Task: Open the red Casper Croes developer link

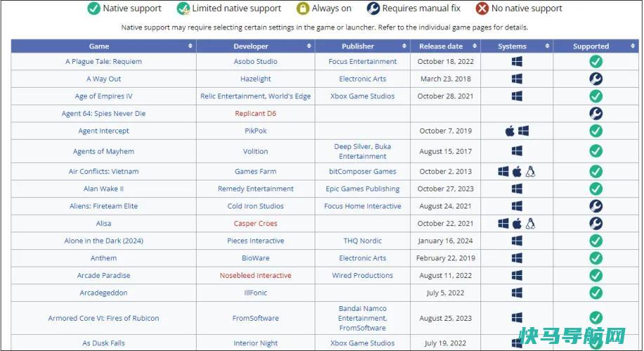Action: [x=256, y=223]
